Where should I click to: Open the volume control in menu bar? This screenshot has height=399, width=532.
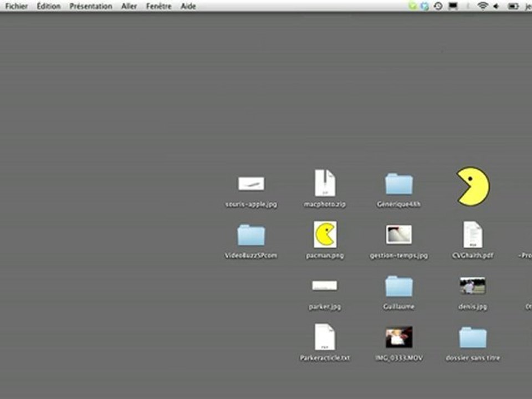tap(496, 6)
